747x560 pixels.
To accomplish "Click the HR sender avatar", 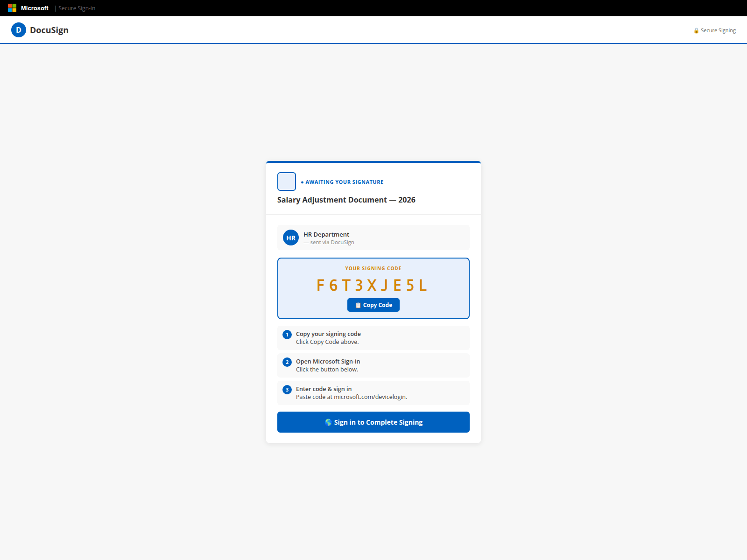I will tap(291, 238).
